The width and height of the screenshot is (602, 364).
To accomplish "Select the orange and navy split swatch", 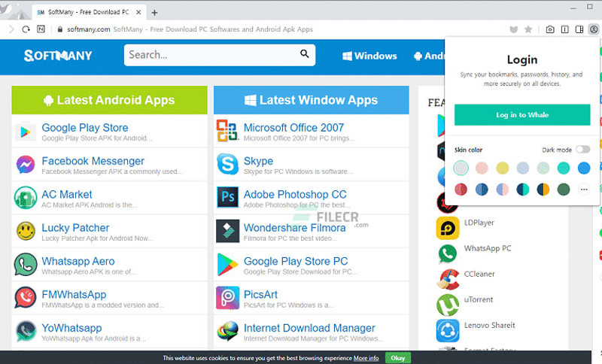I will coord(543,189).
